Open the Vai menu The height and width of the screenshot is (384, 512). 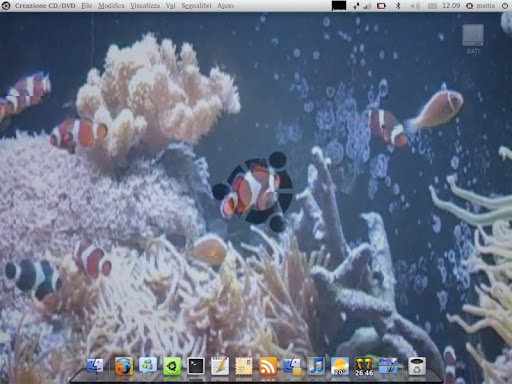[x=170, y=6]
